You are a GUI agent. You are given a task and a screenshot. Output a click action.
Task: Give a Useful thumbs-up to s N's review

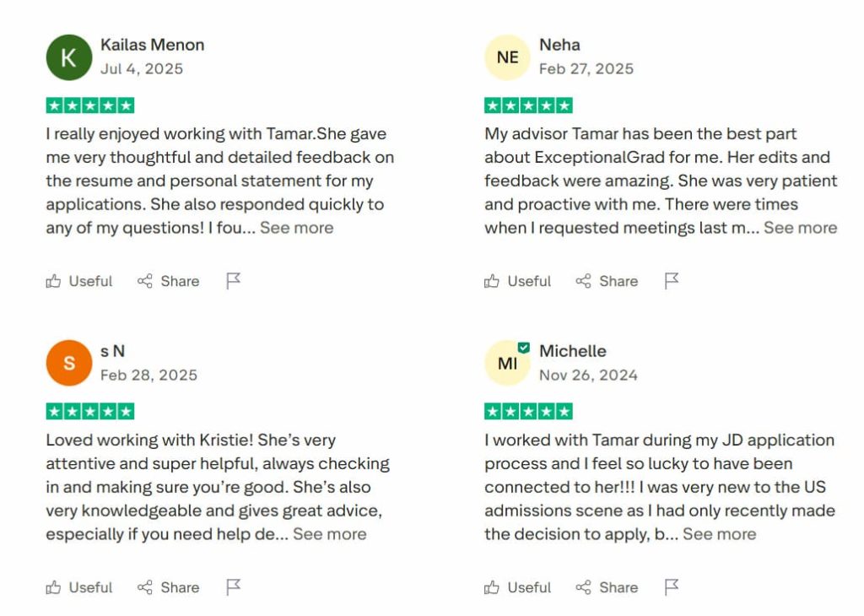click(x=79, y=587)
